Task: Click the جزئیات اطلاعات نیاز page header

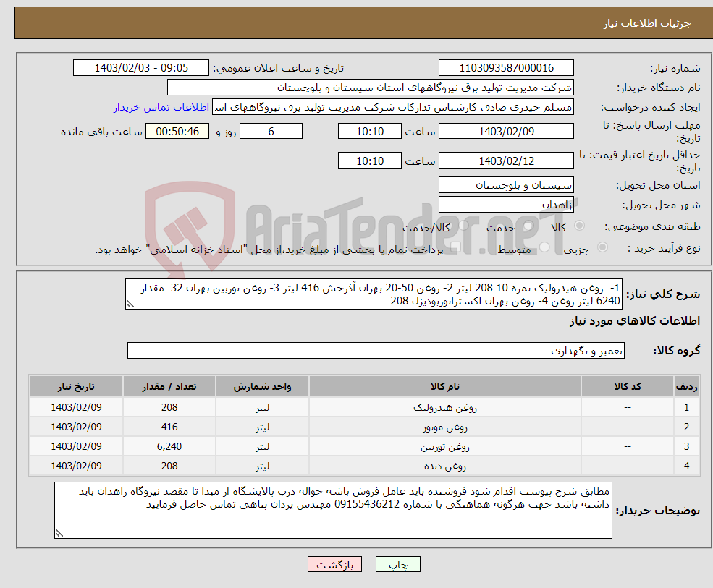Action: pyautogui.click(x=647, y=23)
